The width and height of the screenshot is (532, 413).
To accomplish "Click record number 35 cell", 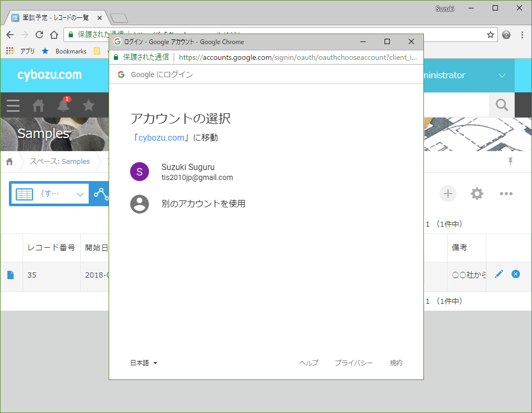I will pyautogui.click(x=51, y=277).
